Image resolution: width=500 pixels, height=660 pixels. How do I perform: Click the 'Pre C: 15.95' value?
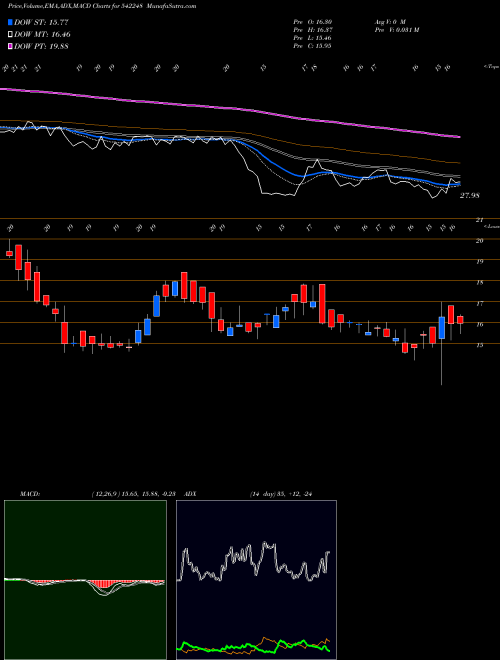(313, 46)
